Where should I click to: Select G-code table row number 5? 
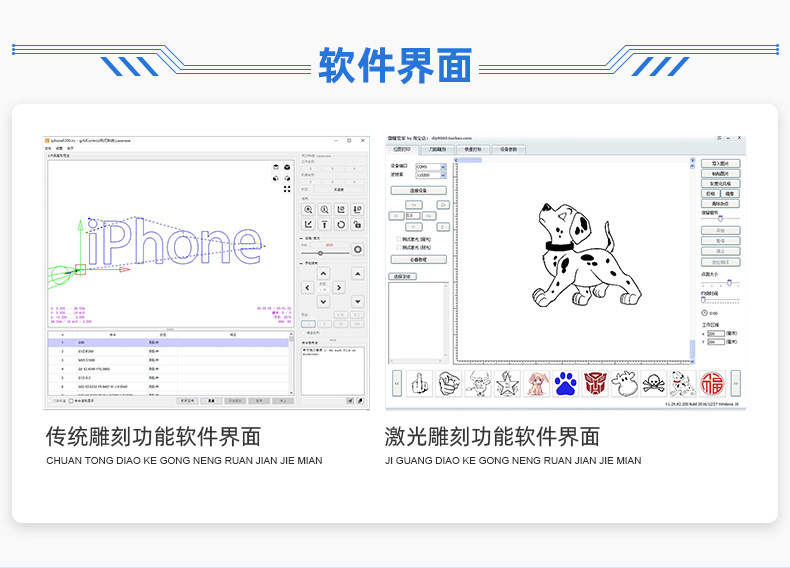pos(168,377)
